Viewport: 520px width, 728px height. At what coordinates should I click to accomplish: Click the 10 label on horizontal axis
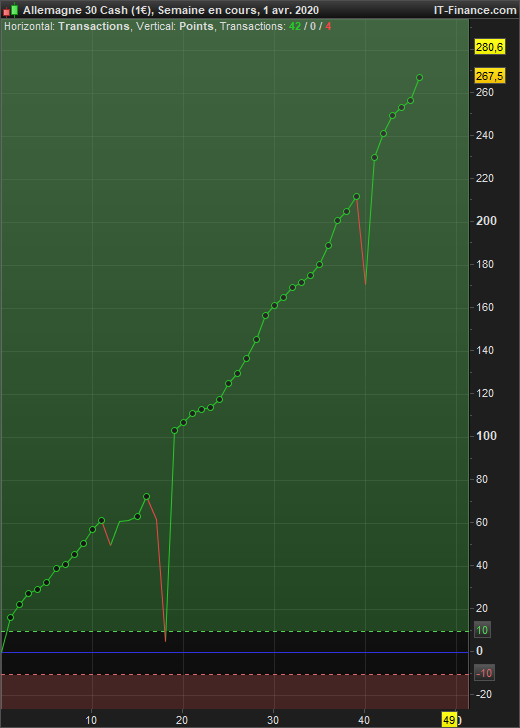click(x=91, y=720)
